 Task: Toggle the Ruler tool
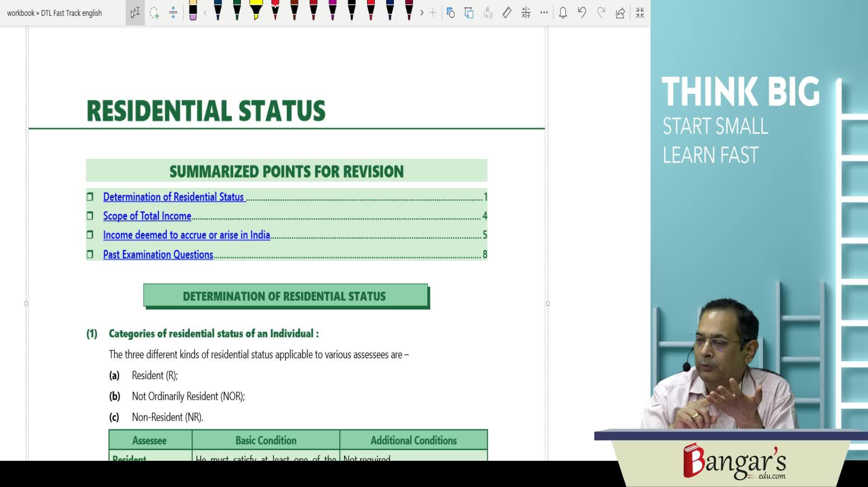[x=507, y=13]
